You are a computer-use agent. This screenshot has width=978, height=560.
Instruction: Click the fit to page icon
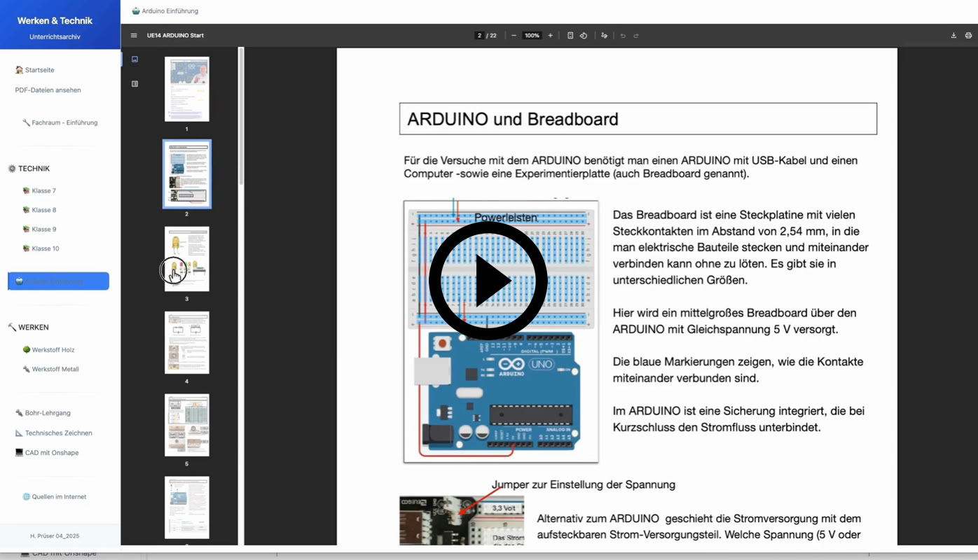click(570, 36)
